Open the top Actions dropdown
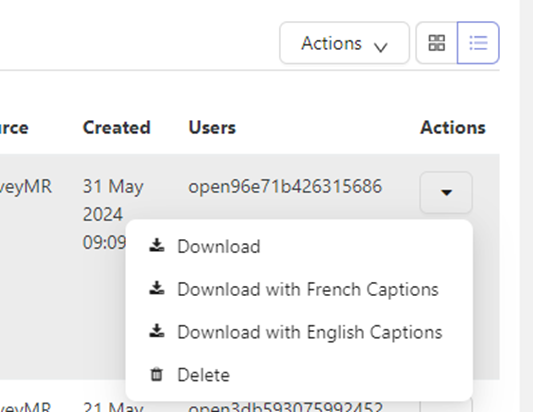The height and width of the screenshot is (412, 533). [x=344, y=43]
